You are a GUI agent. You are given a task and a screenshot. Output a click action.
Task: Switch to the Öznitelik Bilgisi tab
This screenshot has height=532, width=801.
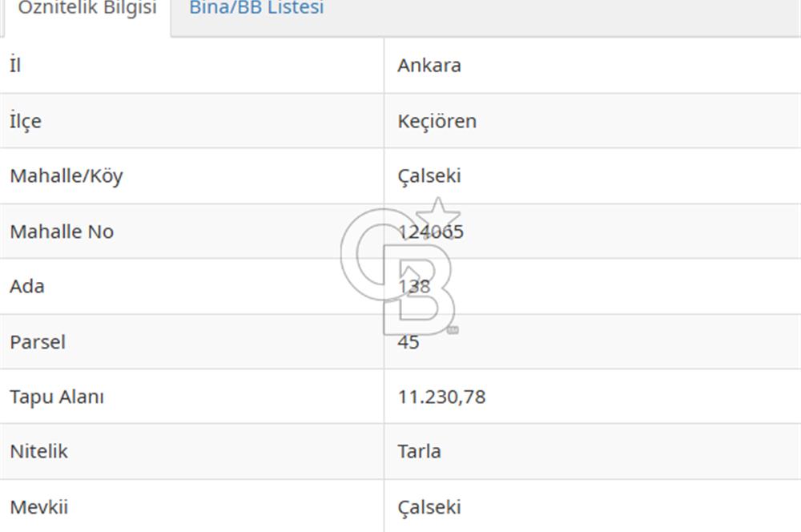coord(87,10)
